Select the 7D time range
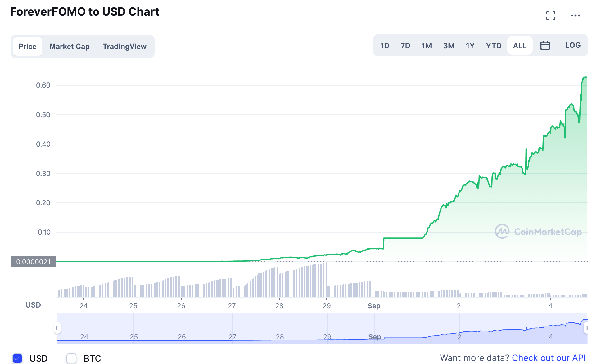Viewport: 601px width, 364px height. (x=405, y=46)
